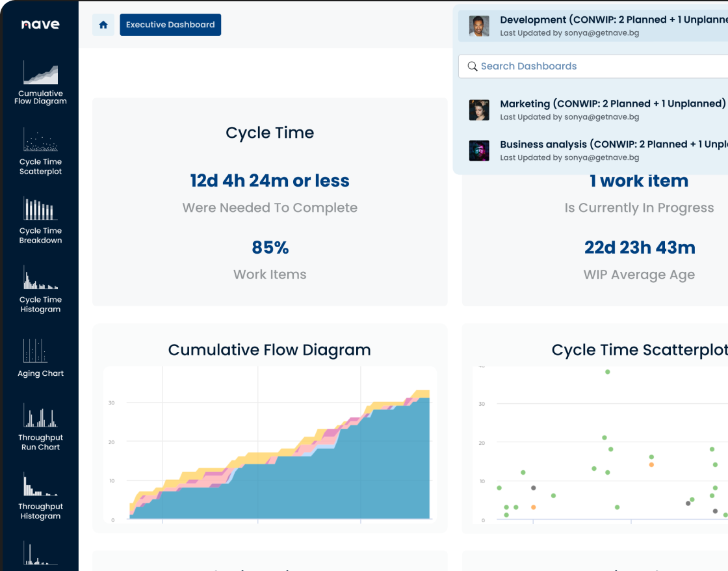
Task: Open the Cumulative Flow Diagram sidebar icon
Action: [40, 73]
